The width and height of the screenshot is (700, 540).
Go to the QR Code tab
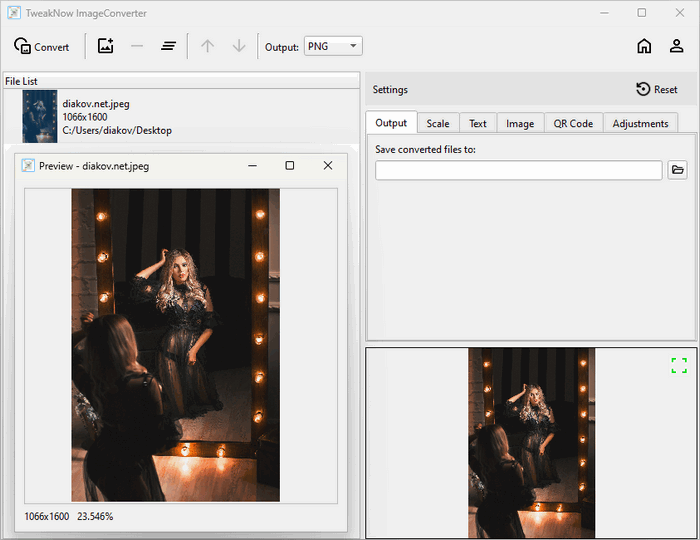[x=574, y=123]
